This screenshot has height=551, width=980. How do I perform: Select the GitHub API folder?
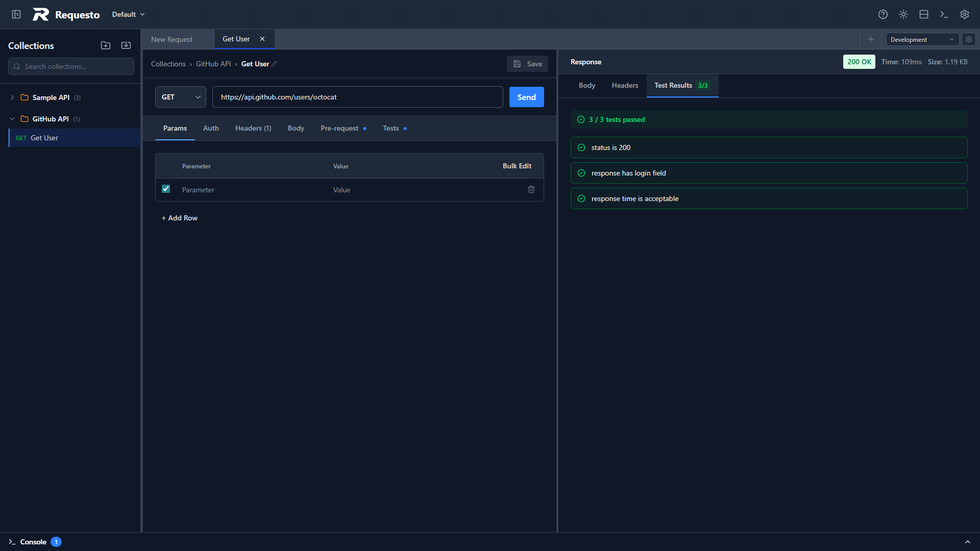(50, 119)
